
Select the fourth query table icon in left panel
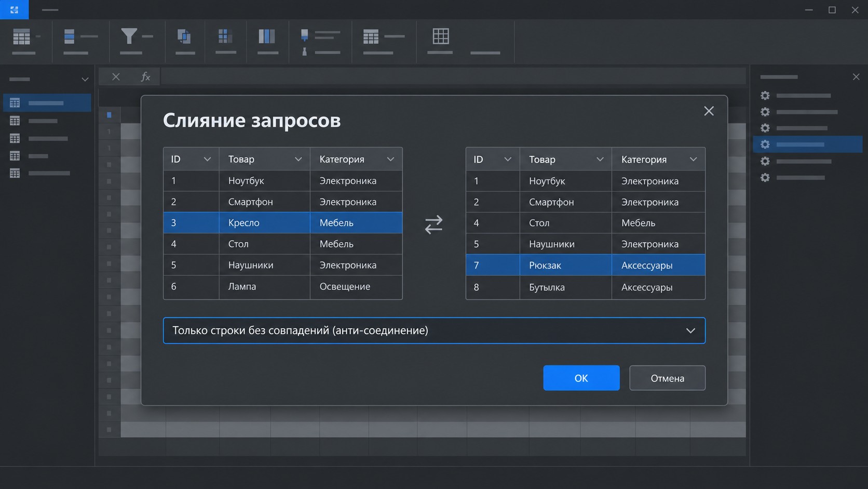tap(15, 156)
